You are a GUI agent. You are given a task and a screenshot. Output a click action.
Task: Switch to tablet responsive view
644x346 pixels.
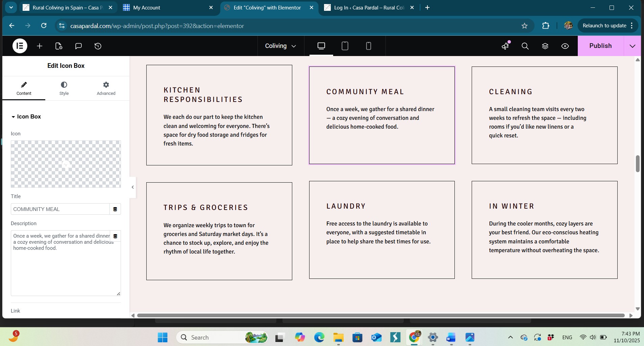point(345,46)
